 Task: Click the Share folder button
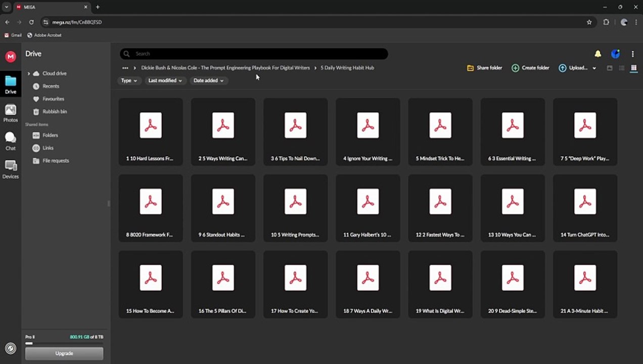point(484,68)
